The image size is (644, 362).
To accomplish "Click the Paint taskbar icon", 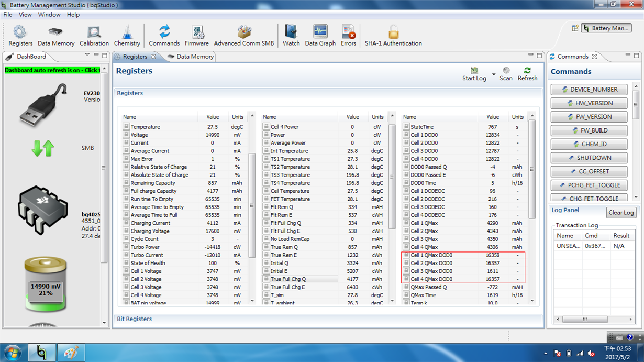I will (x=71, y=353).
